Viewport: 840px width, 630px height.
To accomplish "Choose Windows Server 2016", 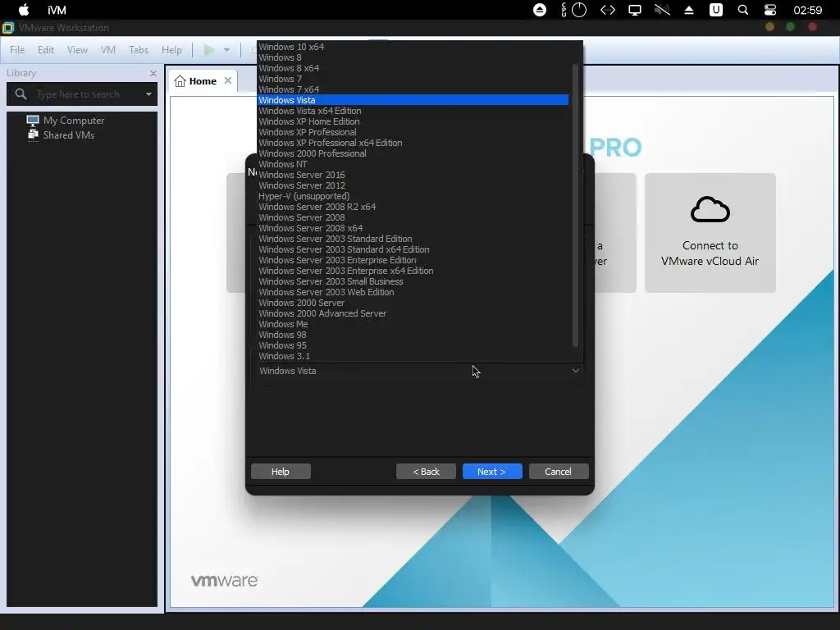I will (413, 176).
